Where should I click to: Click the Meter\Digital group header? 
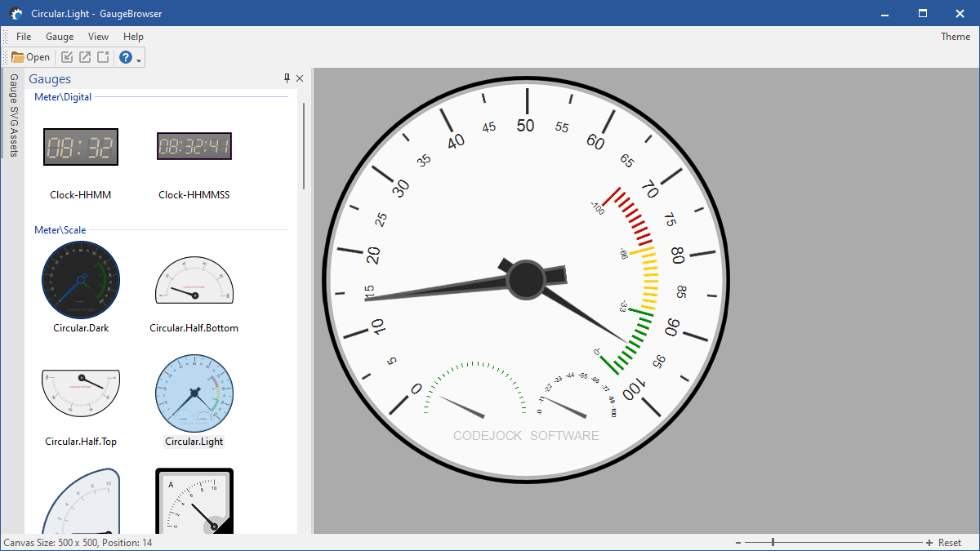coord(63,96)
